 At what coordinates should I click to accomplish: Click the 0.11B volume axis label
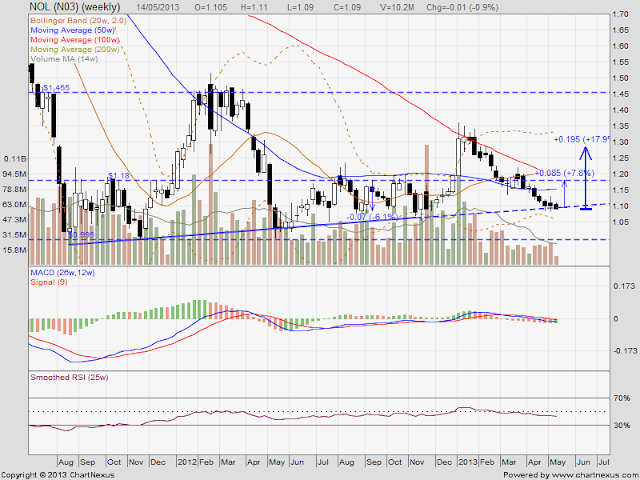pyautogui.click(x=15, y=159)
